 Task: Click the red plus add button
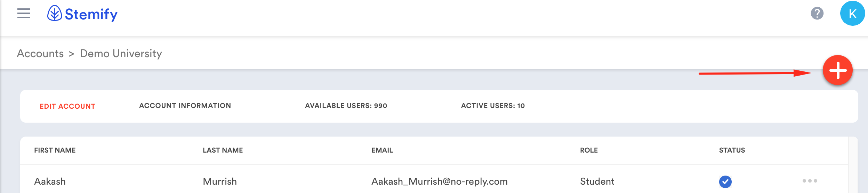click(837, 70)
